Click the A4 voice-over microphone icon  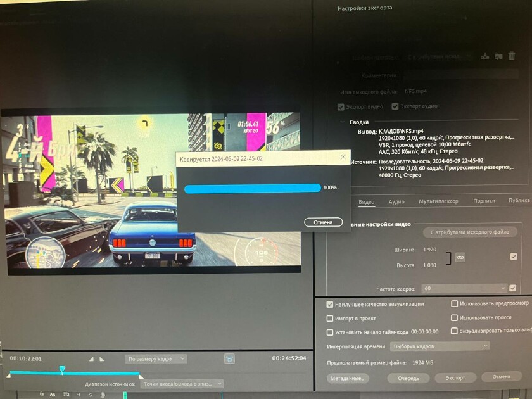(103, 395)
